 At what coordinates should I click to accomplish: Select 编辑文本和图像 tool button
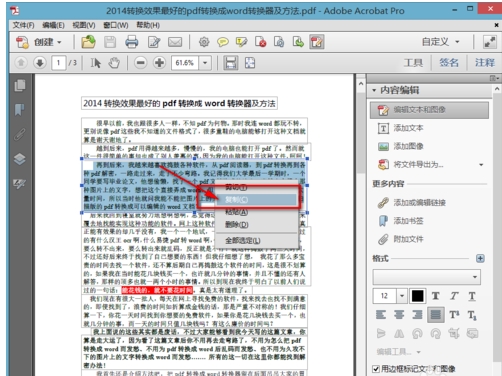pos(429,110)
